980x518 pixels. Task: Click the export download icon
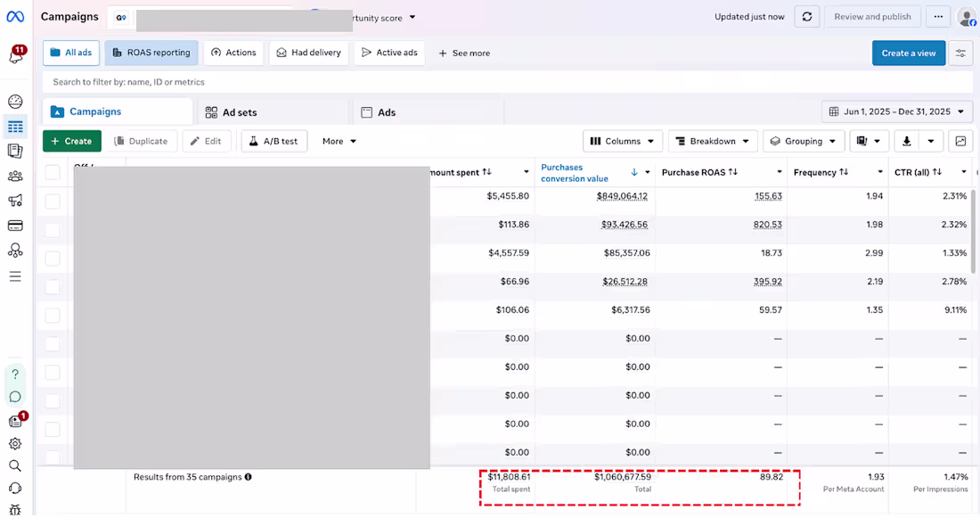click(906, 142)
